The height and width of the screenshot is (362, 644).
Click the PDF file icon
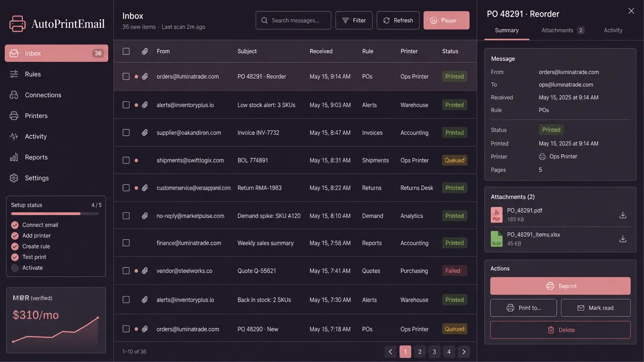point(496,215)
